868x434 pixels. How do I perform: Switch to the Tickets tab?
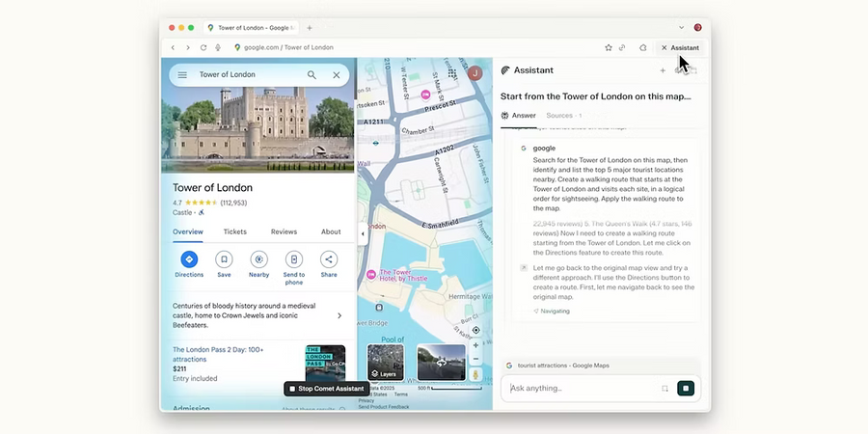(234, 231)
